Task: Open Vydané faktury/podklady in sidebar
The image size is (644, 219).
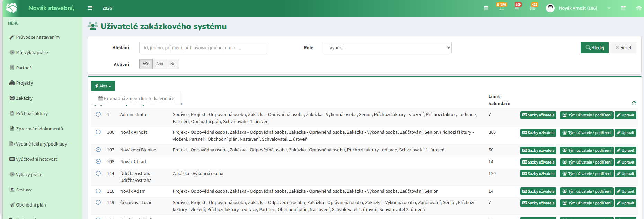Action: tap(42, 144)
